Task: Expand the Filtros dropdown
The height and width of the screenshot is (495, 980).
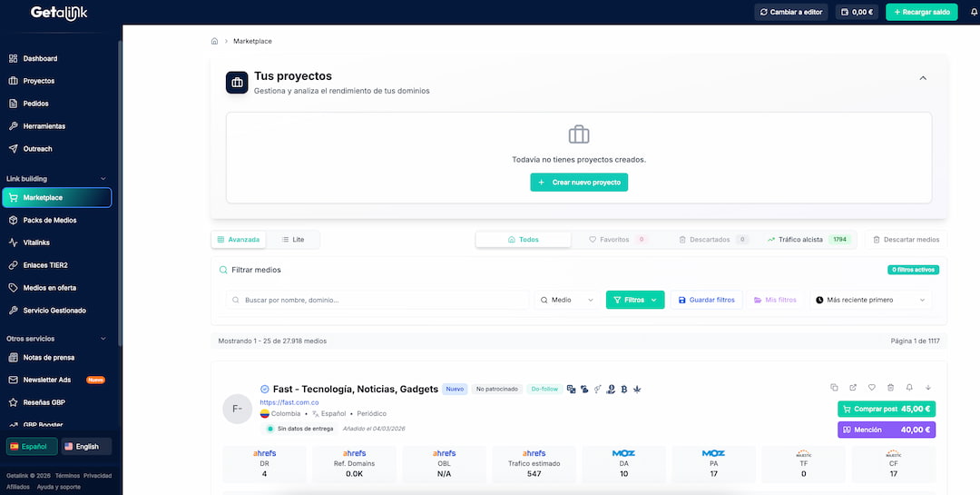Action: (634, 300)
